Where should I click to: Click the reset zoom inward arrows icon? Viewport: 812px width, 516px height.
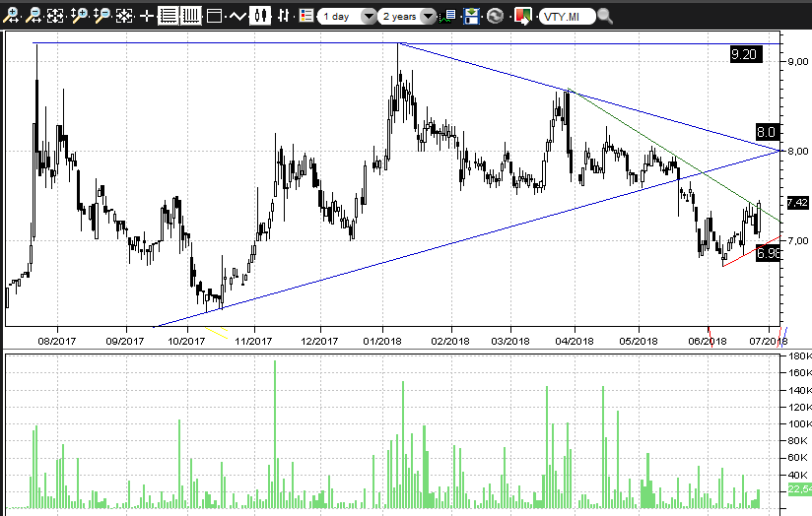124,16
